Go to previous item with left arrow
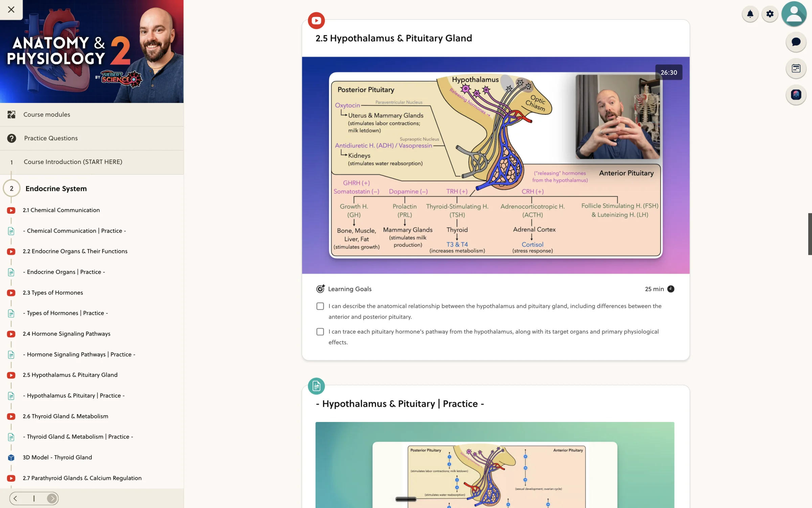Screen dimensions: 812x508 [x=16, y=498]
